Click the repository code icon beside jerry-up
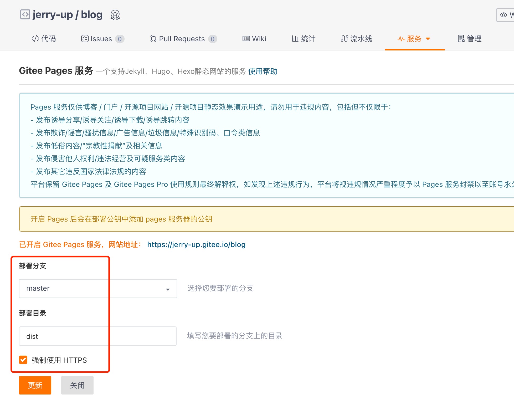The image size is (514, 420). pos(25,14)
